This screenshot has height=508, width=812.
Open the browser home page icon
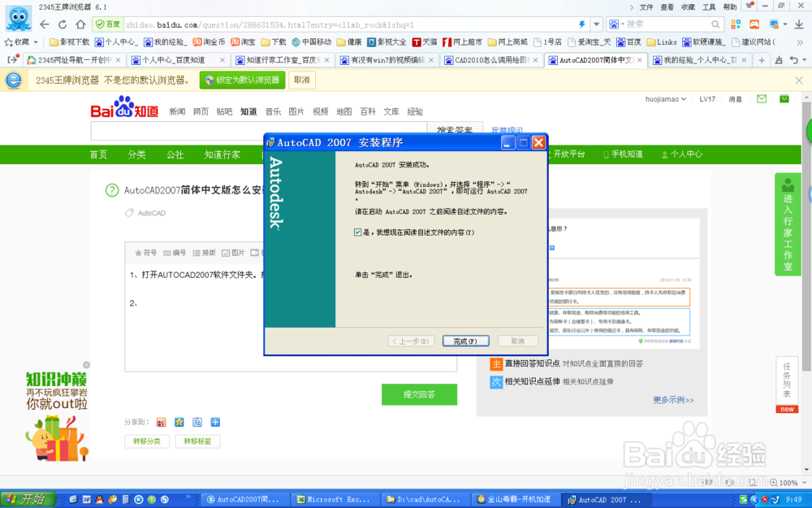pyautogui.click(x=80, y=24)
